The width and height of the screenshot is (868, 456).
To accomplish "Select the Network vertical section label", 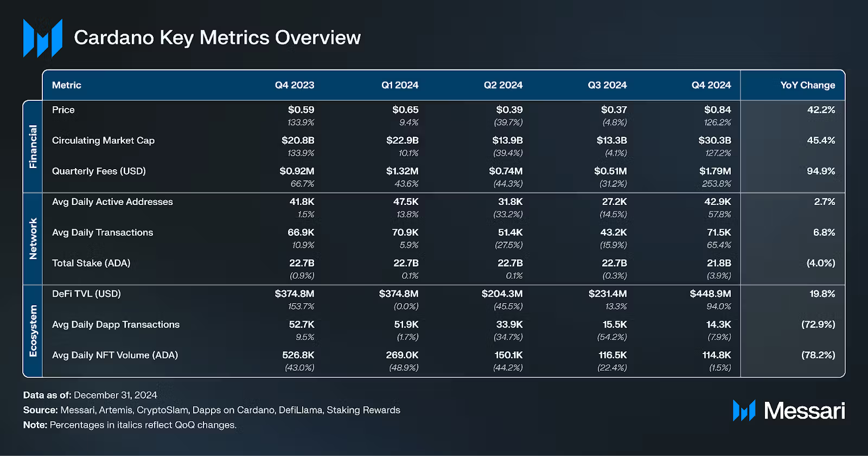I will (33, 239).
